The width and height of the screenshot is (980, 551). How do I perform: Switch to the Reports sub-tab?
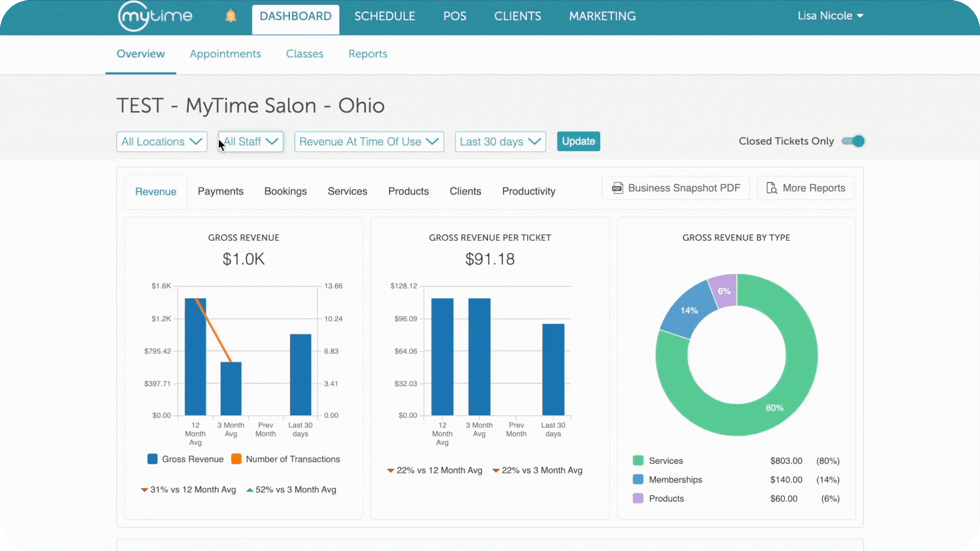[x=368, y=54]
